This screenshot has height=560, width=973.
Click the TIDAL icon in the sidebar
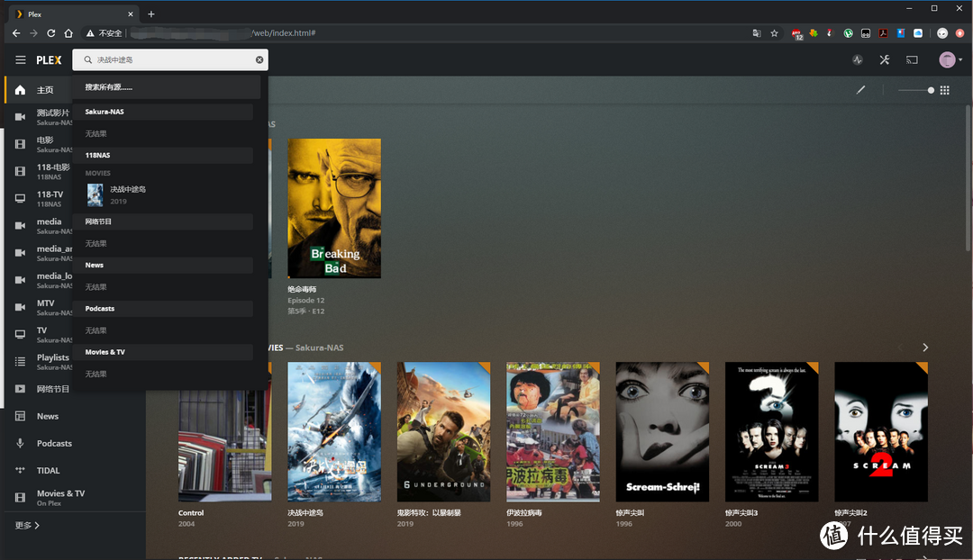[x=20, y=470]
